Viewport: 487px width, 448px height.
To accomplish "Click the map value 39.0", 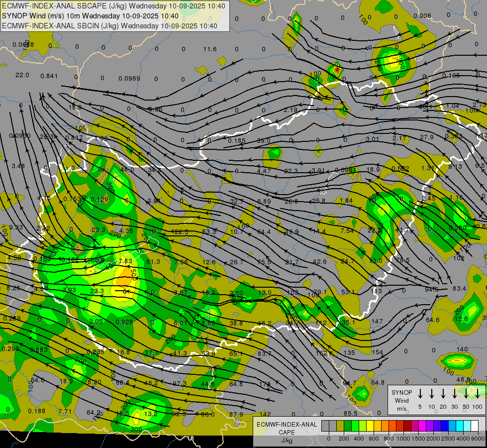I will [x=264, y=140].
